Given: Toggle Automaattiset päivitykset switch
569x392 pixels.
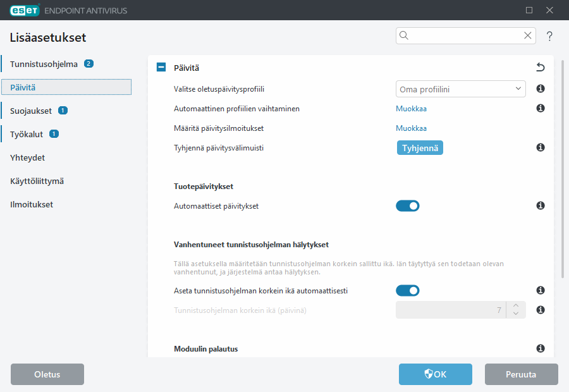Looking at the screenshot, I should [408, 206].
